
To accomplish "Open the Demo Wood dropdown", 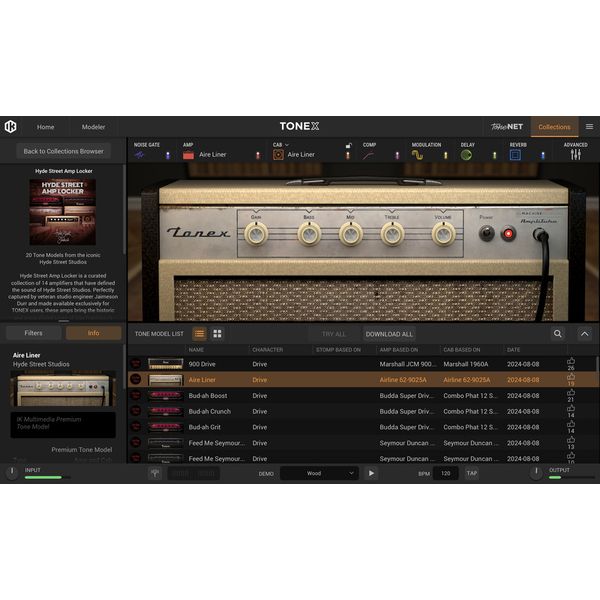I will point(320,473).
